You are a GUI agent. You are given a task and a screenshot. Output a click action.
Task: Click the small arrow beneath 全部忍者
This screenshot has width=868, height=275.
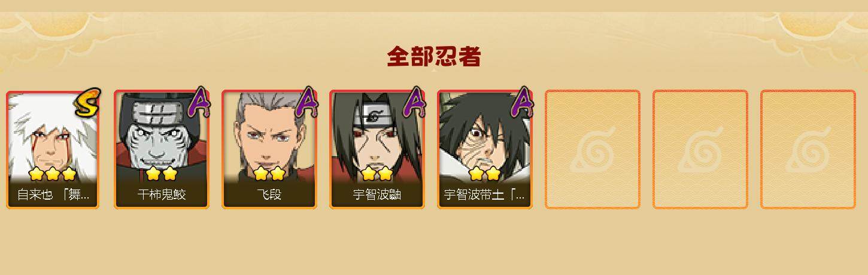[434, 71]
